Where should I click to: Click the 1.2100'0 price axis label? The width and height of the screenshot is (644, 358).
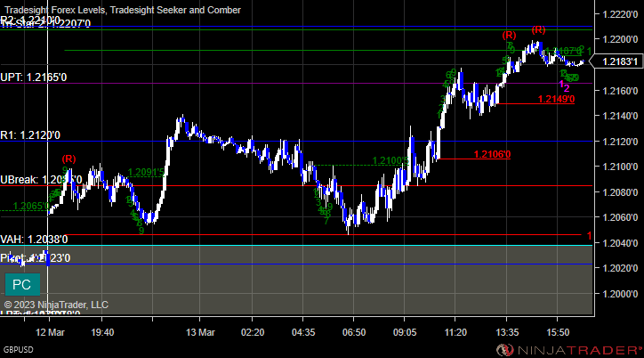(620, 167)
